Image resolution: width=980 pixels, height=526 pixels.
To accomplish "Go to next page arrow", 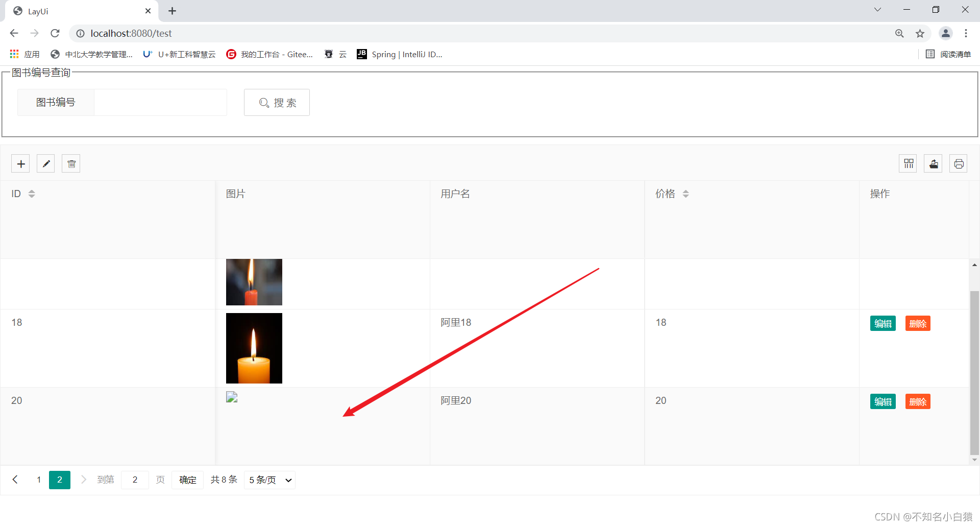I will tap(84, 480).
